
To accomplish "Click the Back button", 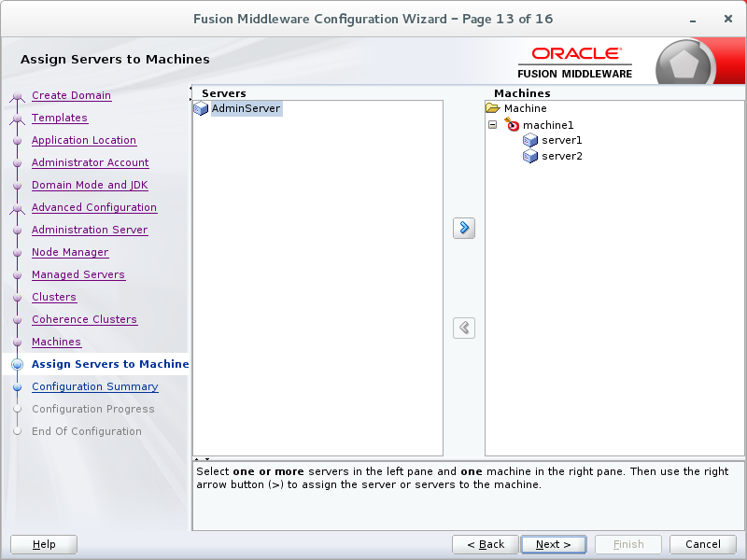I will pyautogui.click(x=486, y=544).
